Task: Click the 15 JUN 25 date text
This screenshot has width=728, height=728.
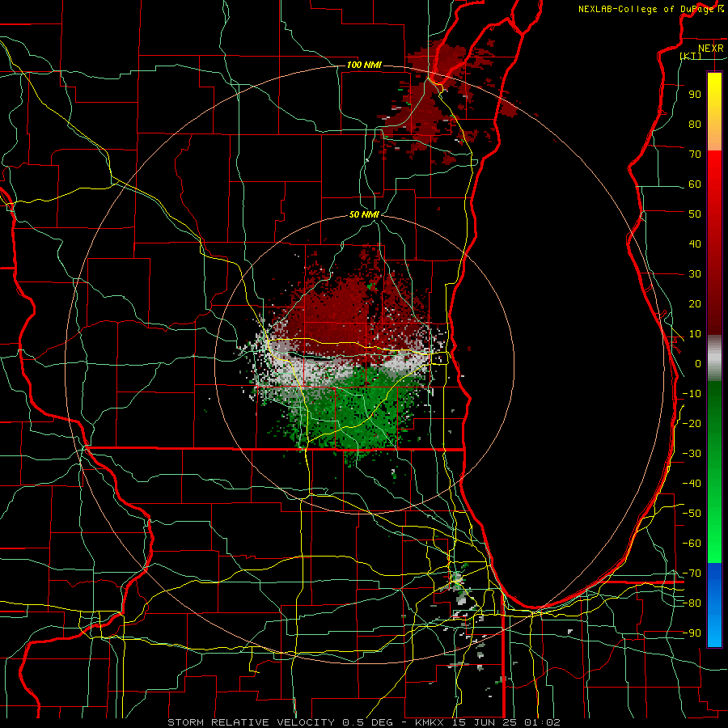Action: click(x=485, y=722)
